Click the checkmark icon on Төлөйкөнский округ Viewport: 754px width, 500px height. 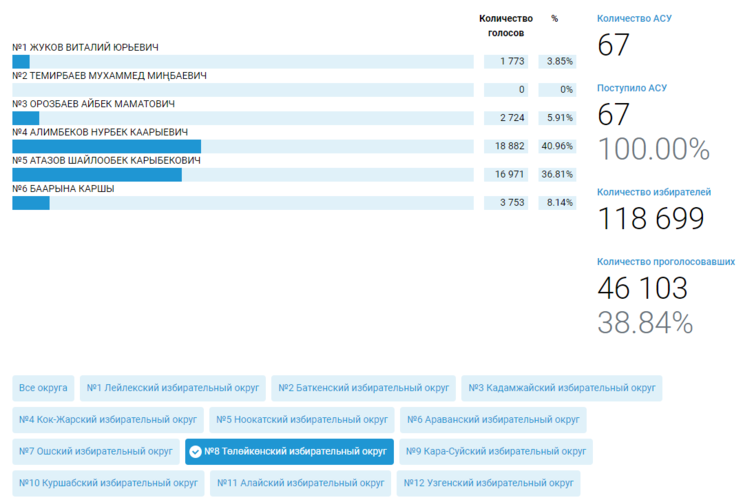[196, 452]
